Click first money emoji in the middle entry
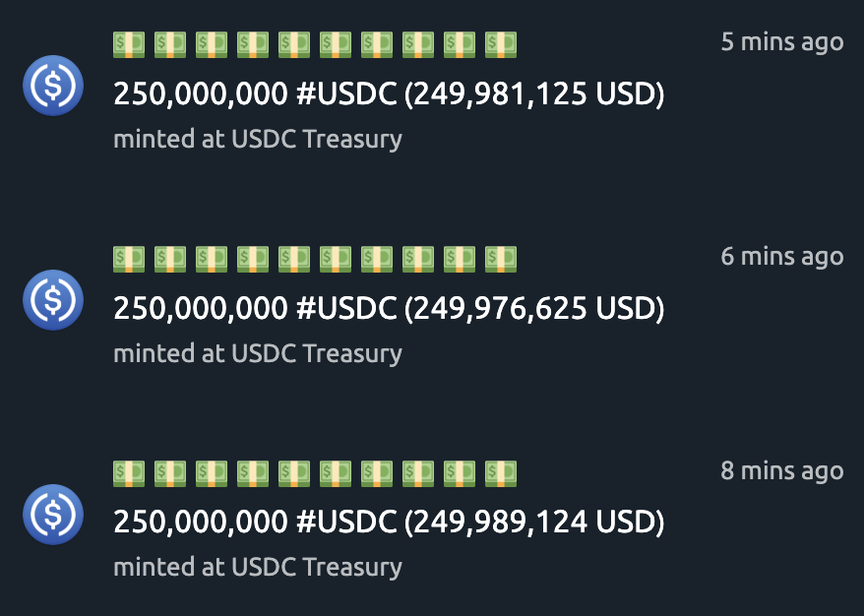The height and width of the screenshot is (616, 864). tap(129, 259)
